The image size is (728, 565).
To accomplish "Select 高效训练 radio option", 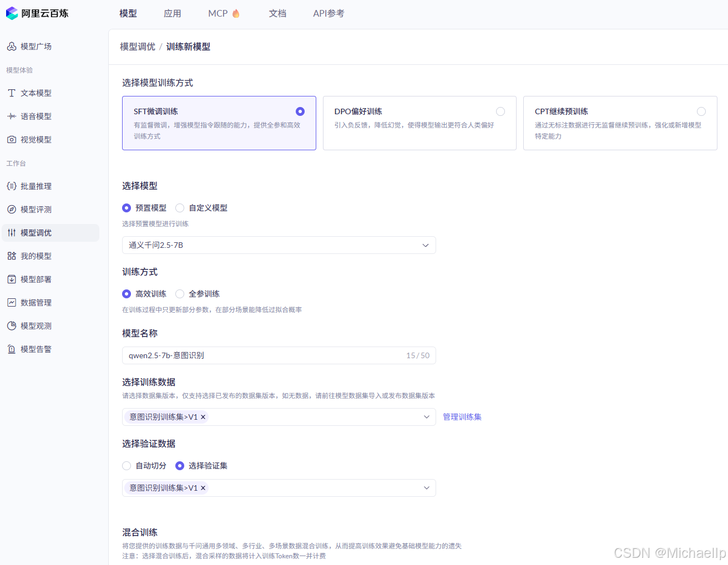I will 127,294.
